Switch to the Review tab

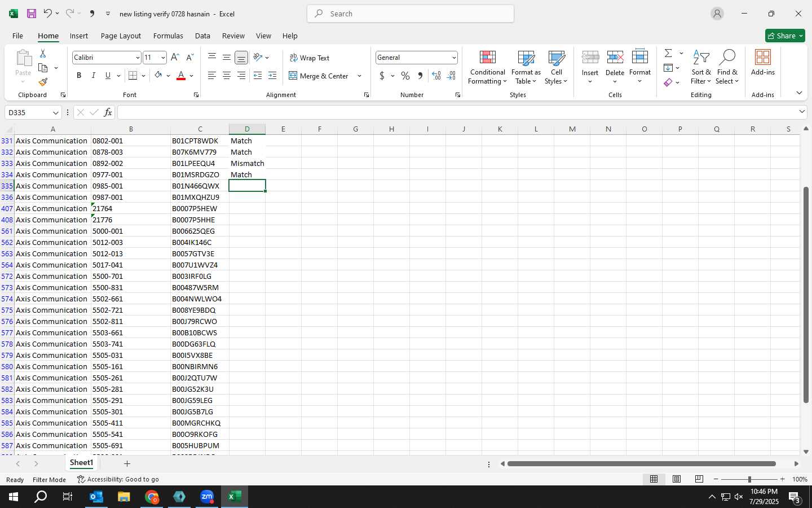coord(233,36)
